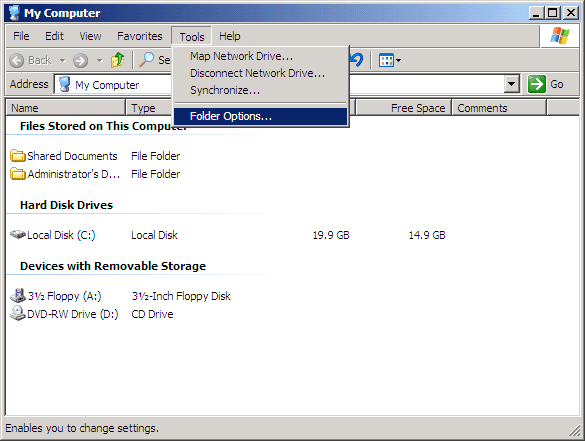Click the 14.9 GB free space value
585x441 pixels.
coord(427,235)
